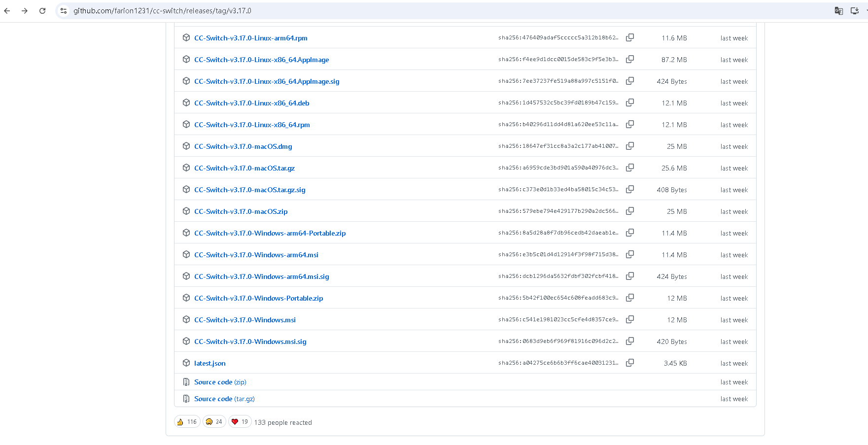This screenshot has height=445, width=868.
Task: Download CC-Switch-v3.17.0-Windows.msi.sig
Action: tap(250, 342)
